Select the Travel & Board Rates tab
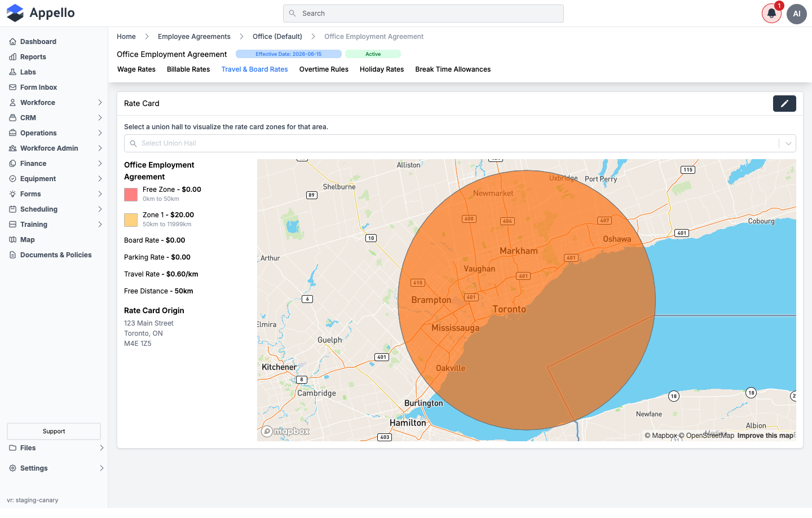Image resolution: width=812 pixels, height=518 pixels. point(254,69)
